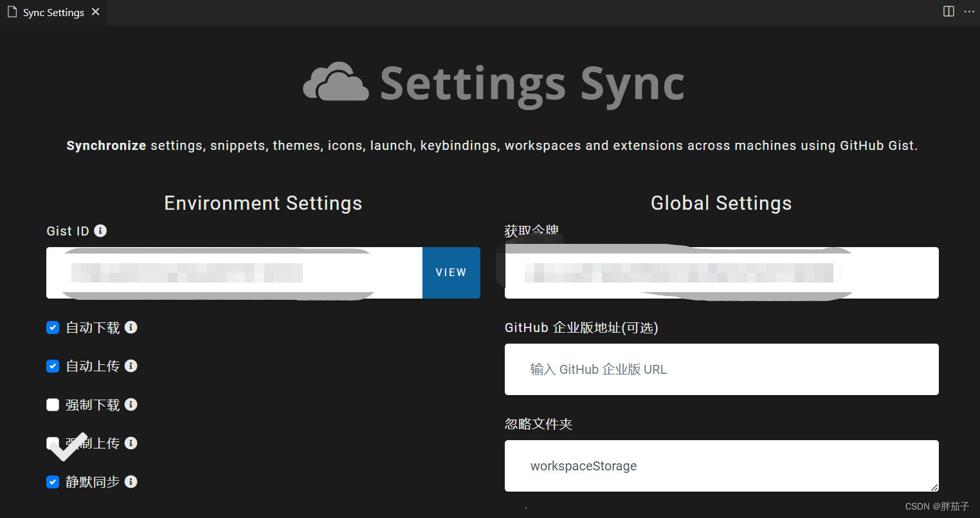Click the textarea resize handle corner
The image size is (980, 518).
[x=934, y=487]
